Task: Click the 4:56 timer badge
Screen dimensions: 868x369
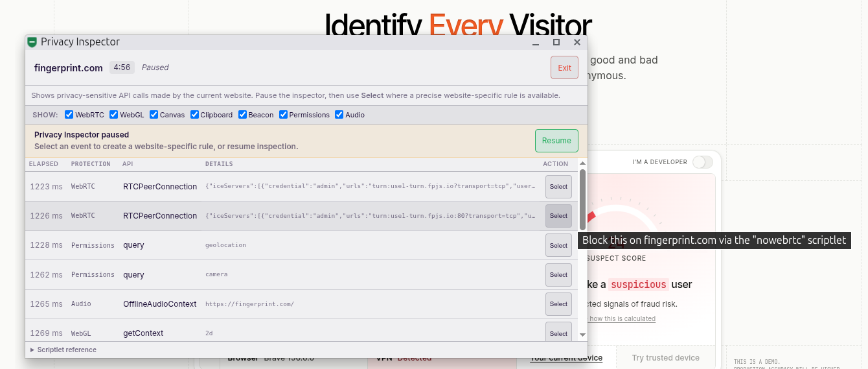Action: (x=122, y=67)
